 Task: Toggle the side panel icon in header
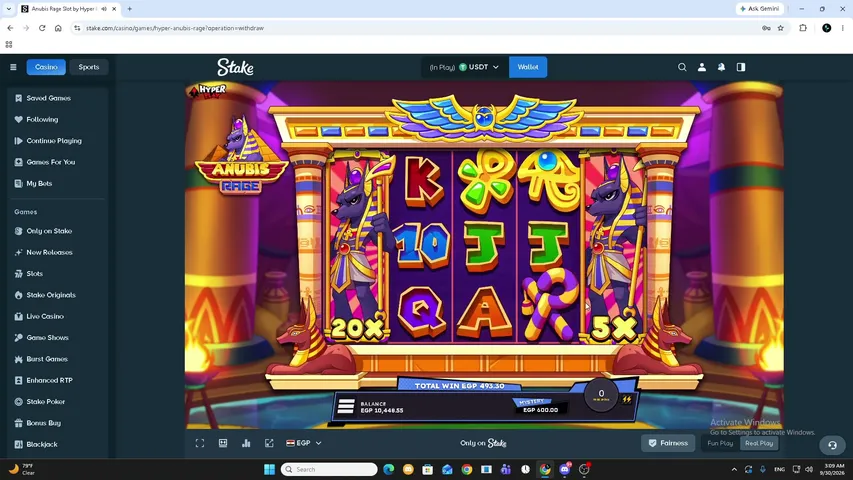point(741,67)
